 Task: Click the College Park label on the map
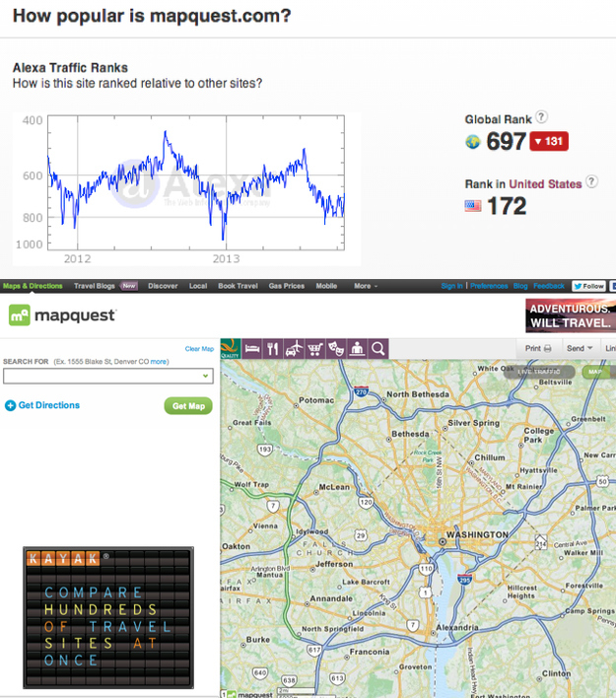click(538, 436)
